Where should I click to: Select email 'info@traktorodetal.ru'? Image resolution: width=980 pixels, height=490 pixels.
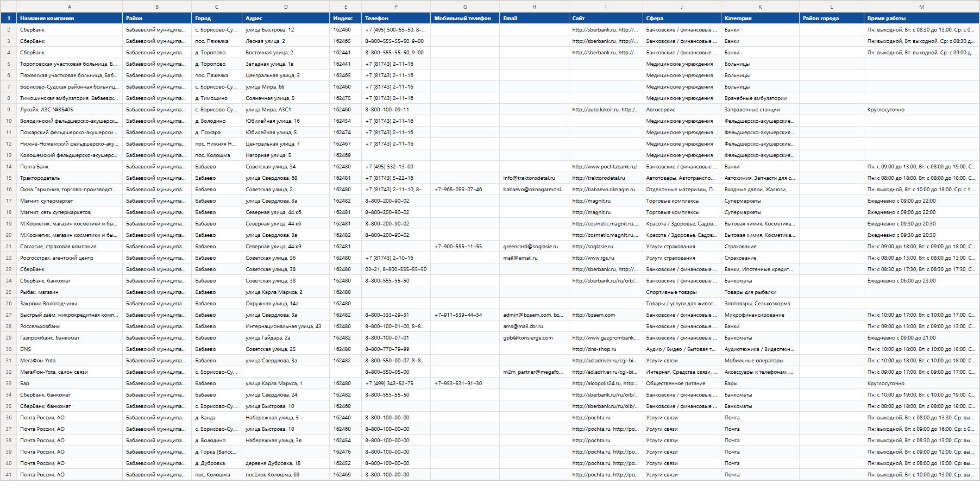(534, 178)
